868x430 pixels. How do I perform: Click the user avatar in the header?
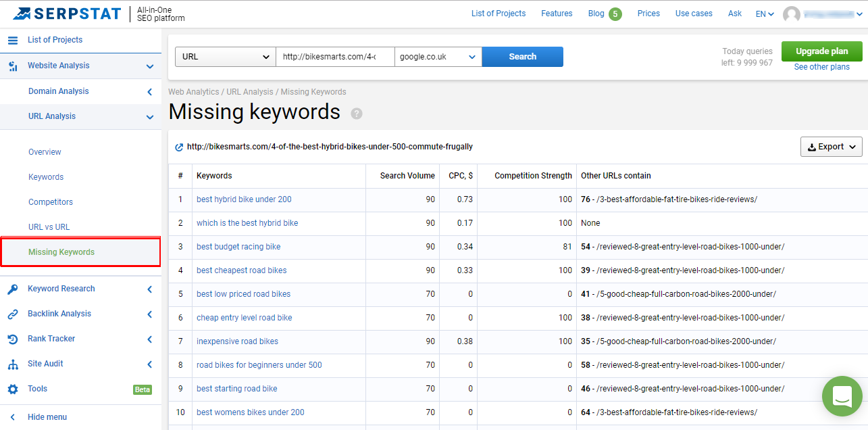[x=791, y=14]
